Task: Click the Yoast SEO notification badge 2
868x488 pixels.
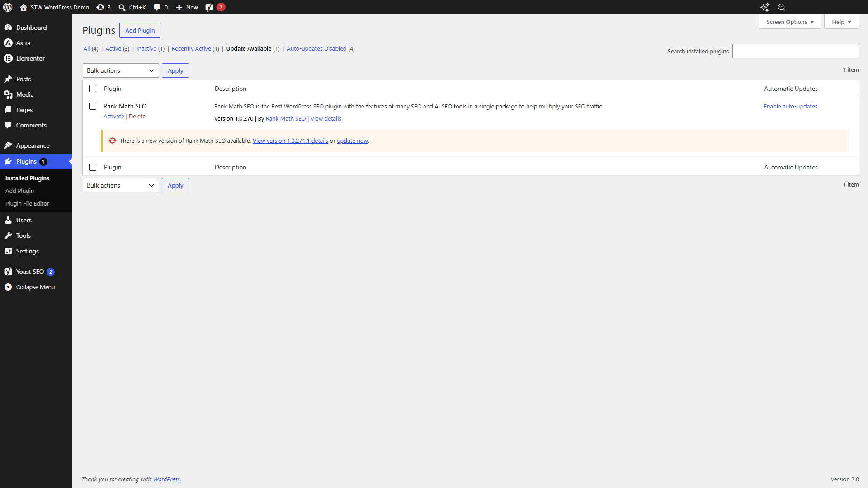Action: pos(51,272)
